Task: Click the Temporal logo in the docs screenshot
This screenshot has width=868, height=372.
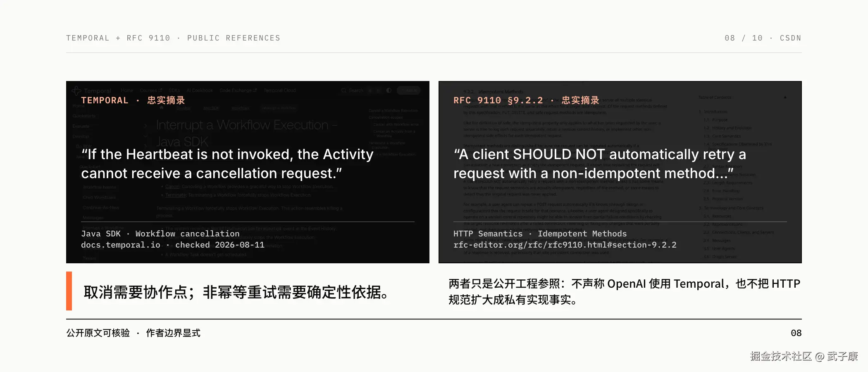Action: (x=91, y=91)
